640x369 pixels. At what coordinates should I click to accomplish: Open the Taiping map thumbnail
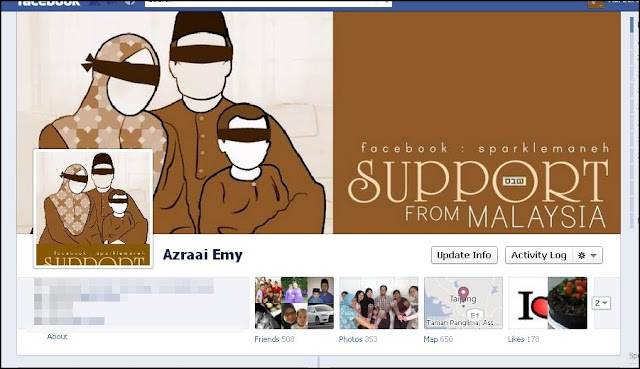[463, 303]
